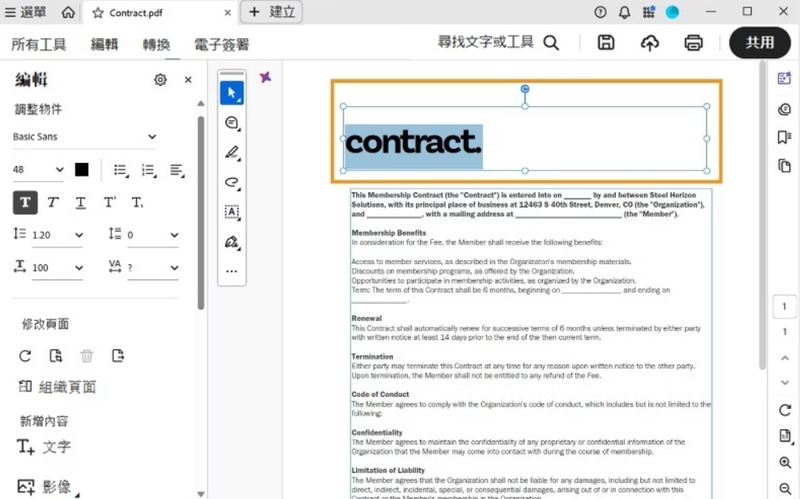Screen dimensions: 800x499
Task: Toggle italic text formatting
Action: tap(53, 203)
